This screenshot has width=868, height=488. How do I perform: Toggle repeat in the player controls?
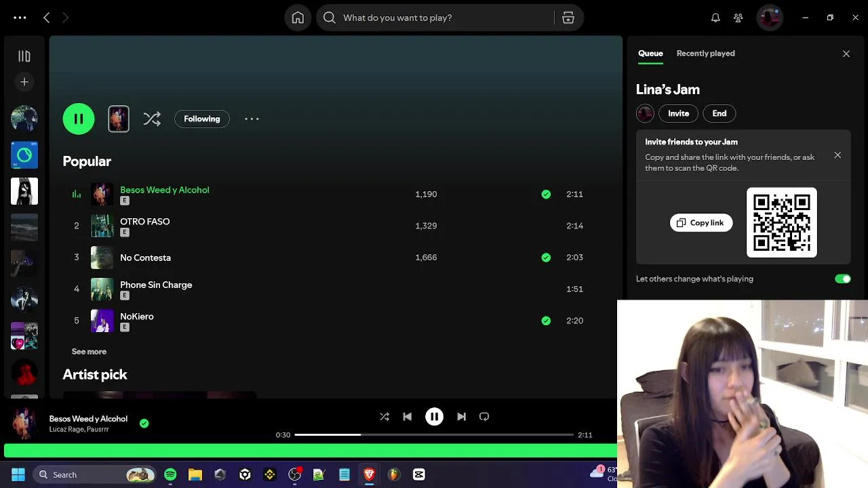point(484,417)
